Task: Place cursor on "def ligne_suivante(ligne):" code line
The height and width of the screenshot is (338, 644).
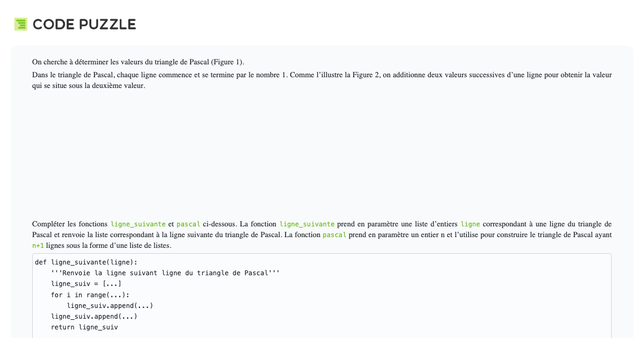Action: coord(86,262)
